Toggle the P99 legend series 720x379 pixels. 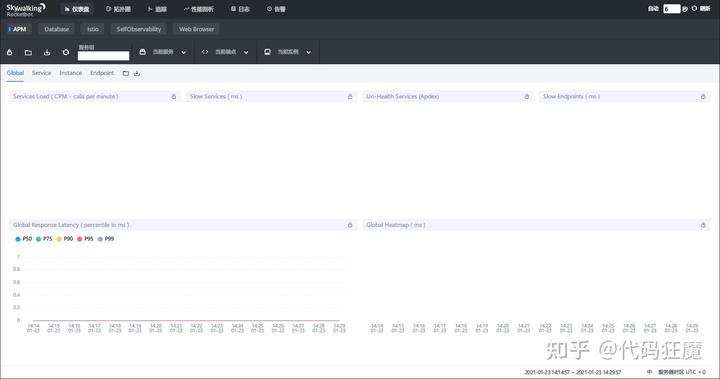click(106, 239)
